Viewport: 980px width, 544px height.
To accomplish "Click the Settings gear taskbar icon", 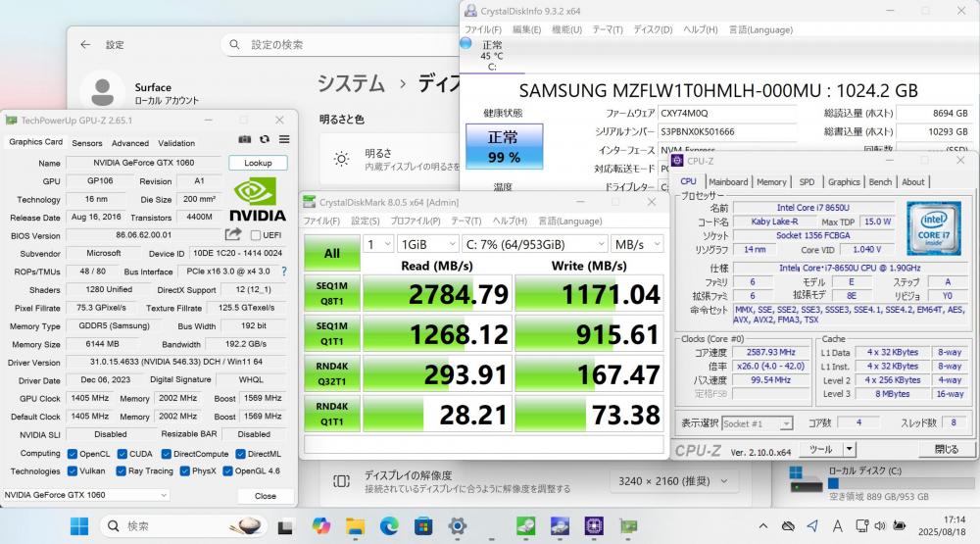I will (x=458, y=526).
